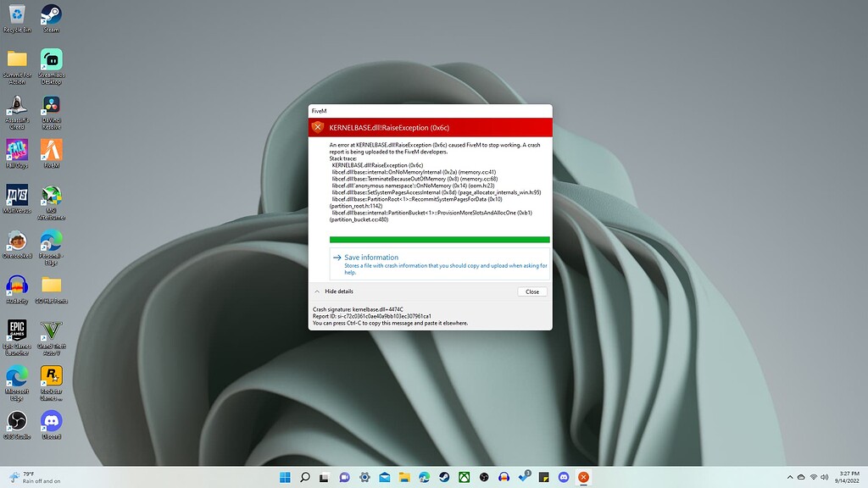Start the Epic Games Launcher
868x488 pixels.
(17, 330)
